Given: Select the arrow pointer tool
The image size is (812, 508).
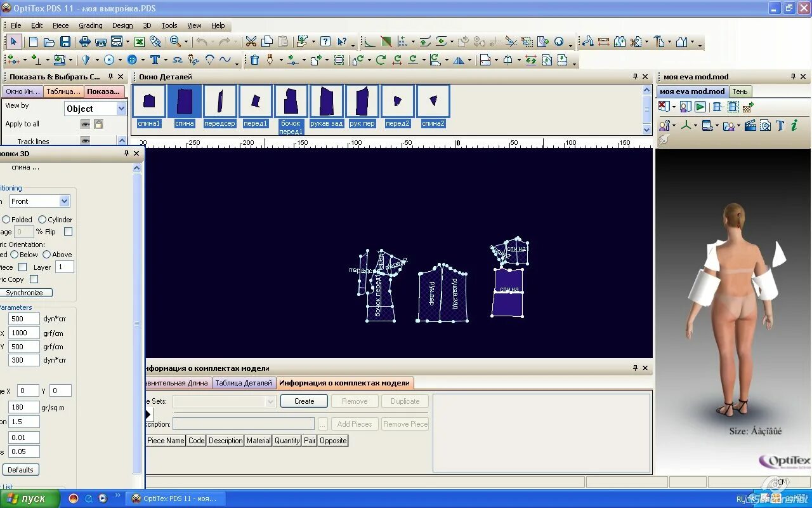Looking at the screenshot, I should pyautogui.click(x=14, y=42).
